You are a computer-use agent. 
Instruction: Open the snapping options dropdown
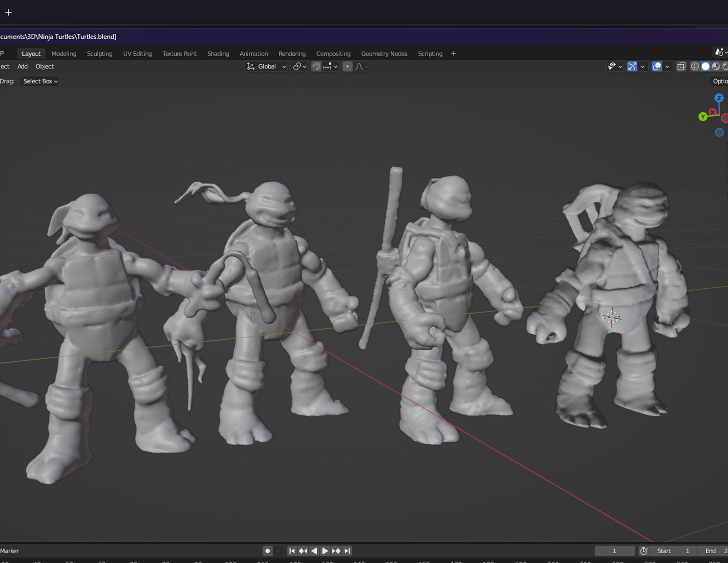click(x=336, y=67)
